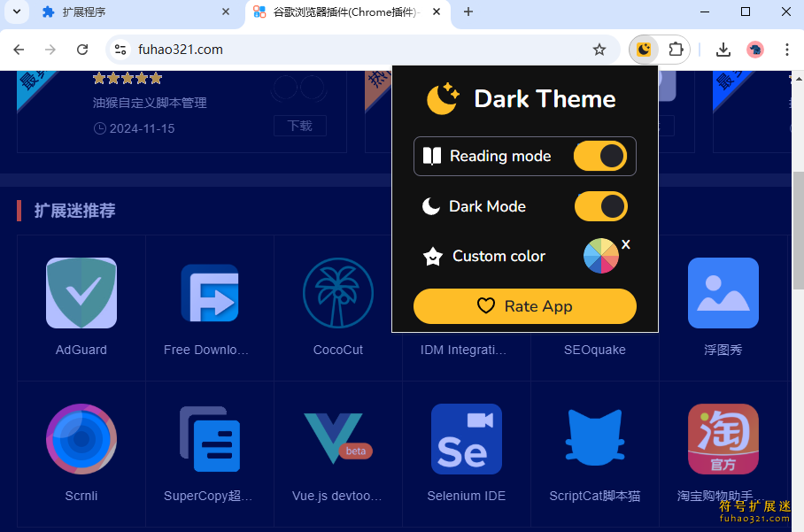Click the 下载 button on the 油猴 card
Viewport: 804px width, 532px height.
pyautogui.click(x=300, y=126)
